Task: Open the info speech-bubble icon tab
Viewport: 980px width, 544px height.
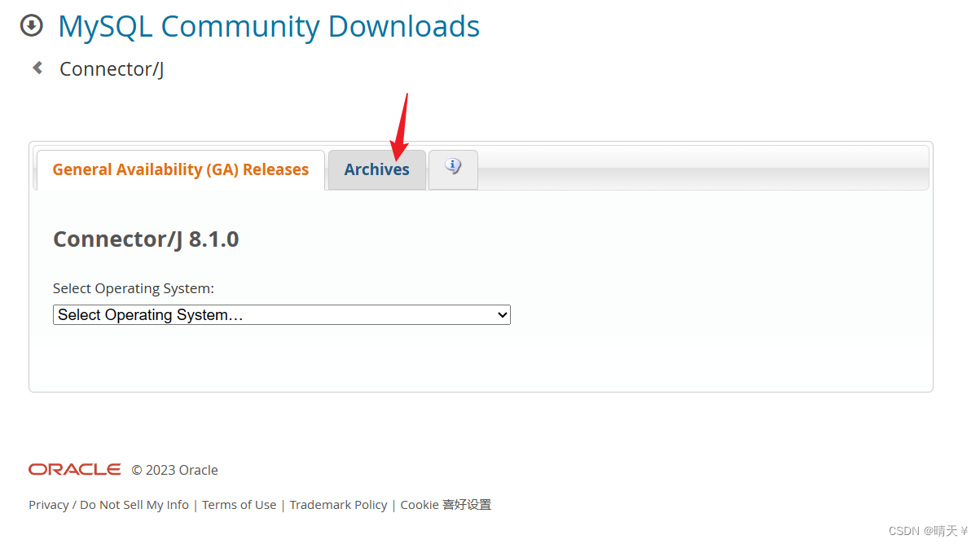Action: [453, 169]
